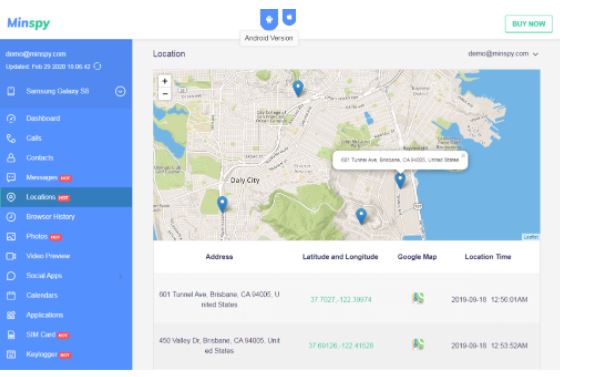The height and width of the screenshot is (377, 594).
Task: Click the BUY NOW button
Action: [528, 24]
